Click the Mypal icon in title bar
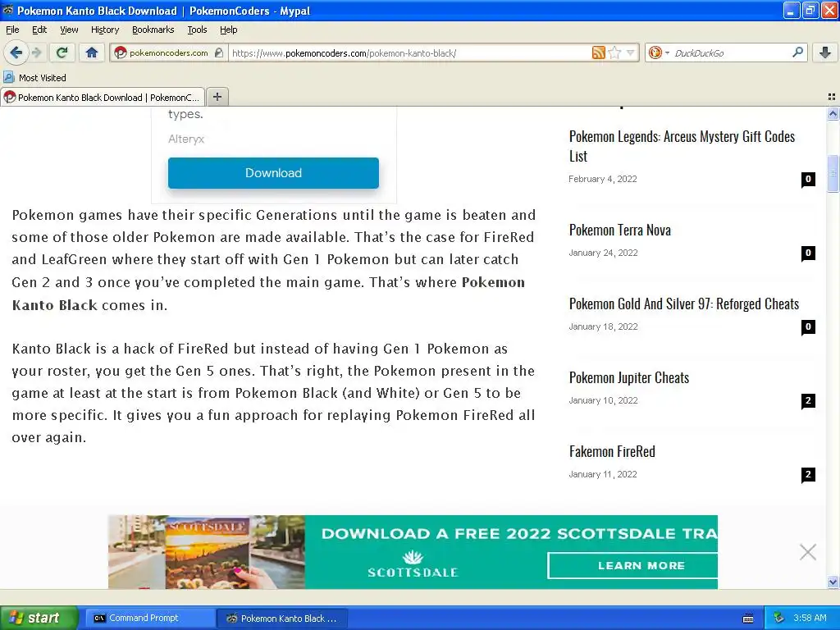The width and height of the screenshot is (840, 630). pos(8,10)
